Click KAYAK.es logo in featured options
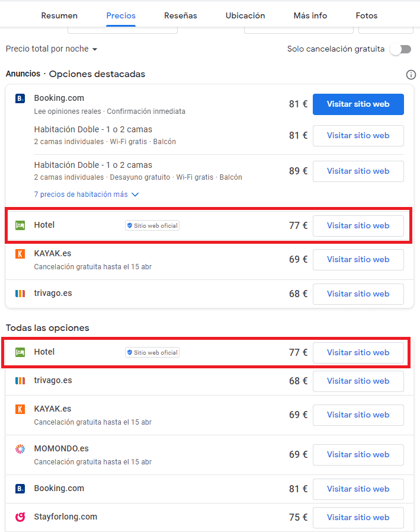This screenshot has height=532, width=420. 20,254
